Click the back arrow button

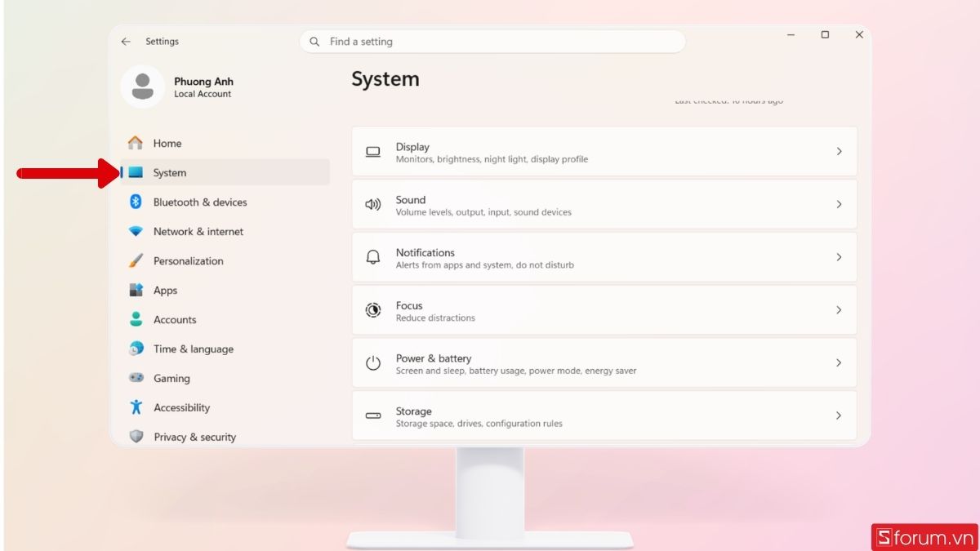click(x=126, y=41)
